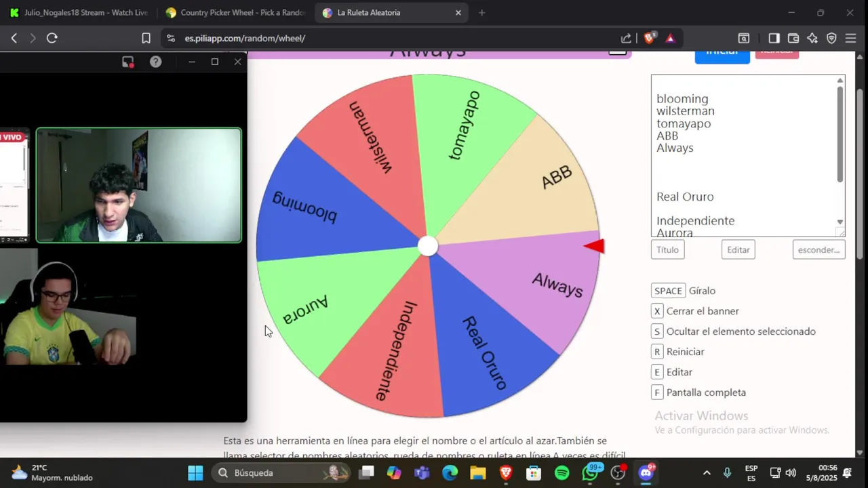Open the Leo AI sparkle icon

[x=812, y=39]
